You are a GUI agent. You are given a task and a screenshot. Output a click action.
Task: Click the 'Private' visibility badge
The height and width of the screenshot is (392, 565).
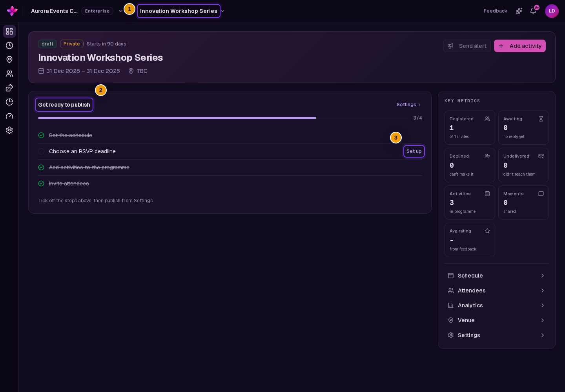(x=72, y=44)
